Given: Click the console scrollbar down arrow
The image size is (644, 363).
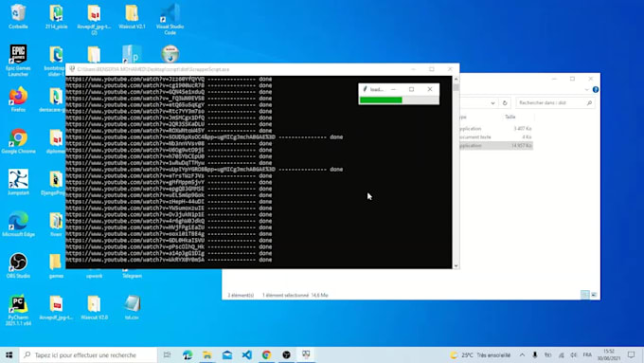Looking at the screenshot, I should [456, 265].
